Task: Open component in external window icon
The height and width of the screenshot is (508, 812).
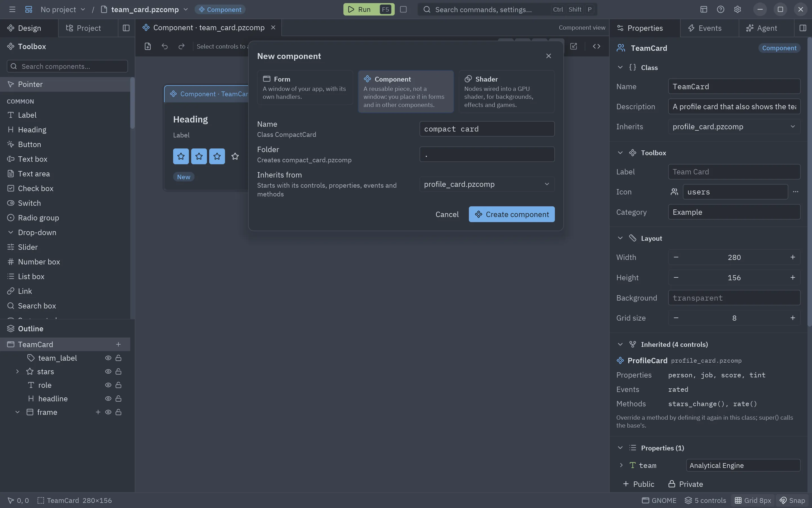Action: click(x=573, y=46)
